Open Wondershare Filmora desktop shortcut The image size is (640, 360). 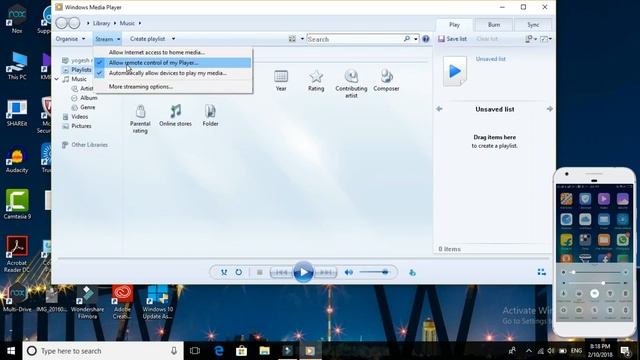87,302
